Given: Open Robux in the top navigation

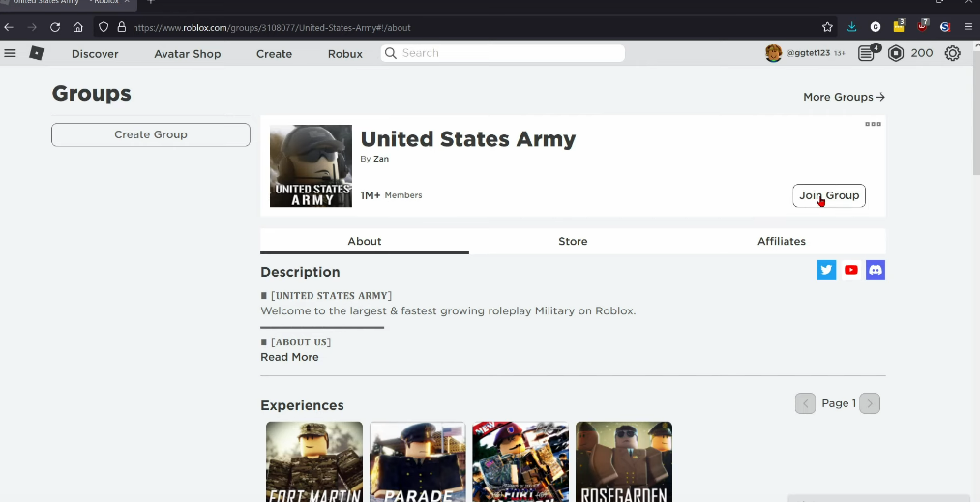Looking at the screenshot, I should pyautogui.click(x=345, y=54).
